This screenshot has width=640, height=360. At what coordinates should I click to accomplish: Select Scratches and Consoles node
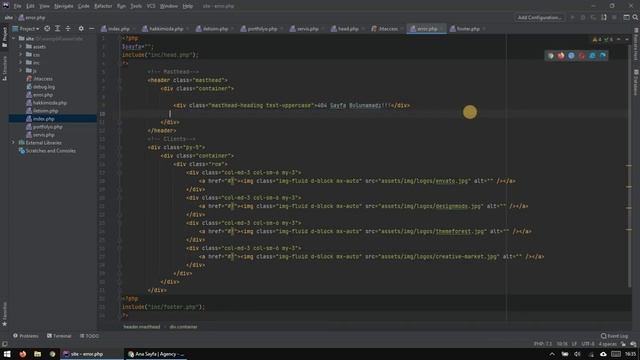(x=51, y=151)
